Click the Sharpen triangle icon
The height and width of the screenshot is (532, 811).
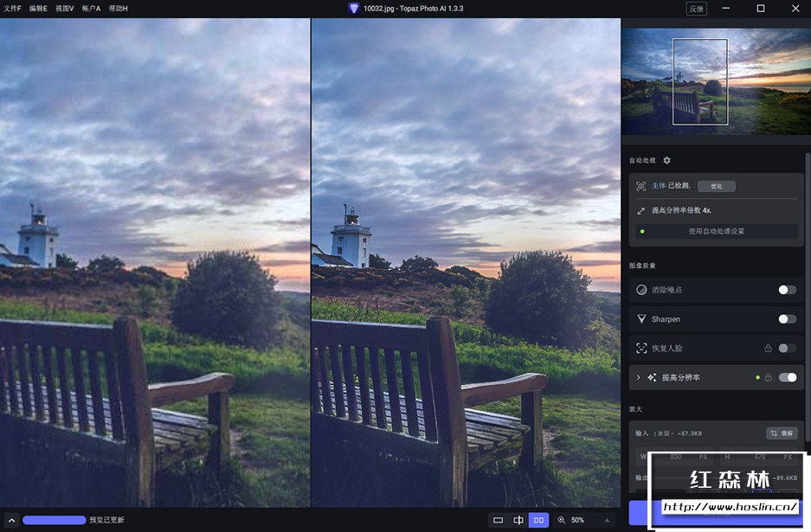click(x=641, y=319)
